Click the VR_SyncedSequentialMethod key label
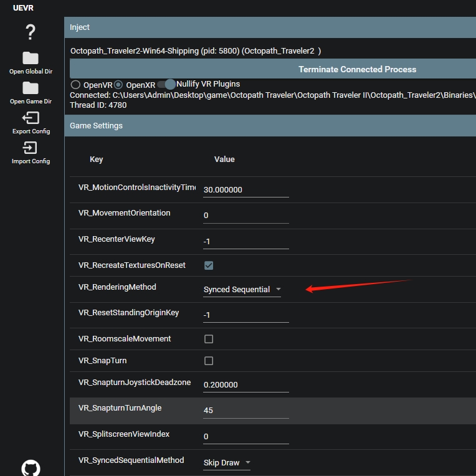Viewport: 476px width, 476px height. [131, 460]
